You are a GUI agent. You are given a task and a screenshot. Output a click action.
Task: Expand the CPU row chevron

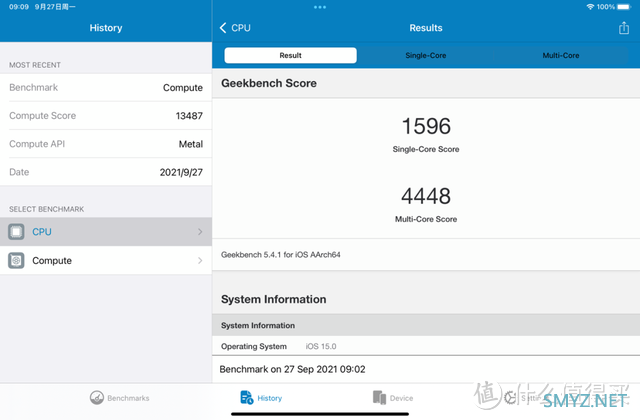200,232
